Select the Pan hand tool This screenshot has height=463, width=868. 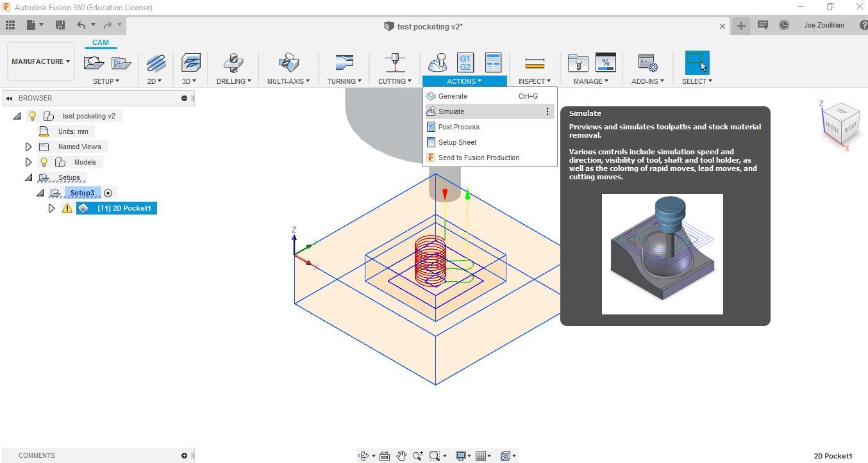click(x=401, y=456)
